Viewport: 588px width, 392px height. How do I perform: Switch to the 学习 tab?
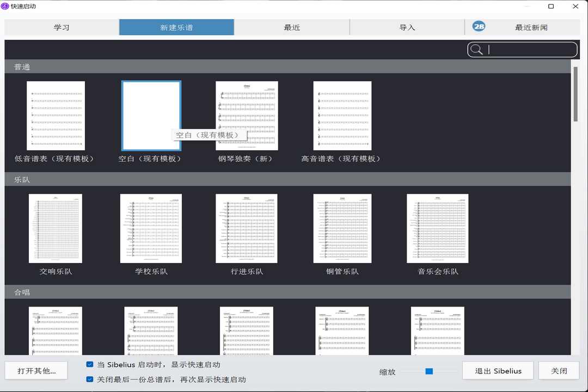point(62,27)
